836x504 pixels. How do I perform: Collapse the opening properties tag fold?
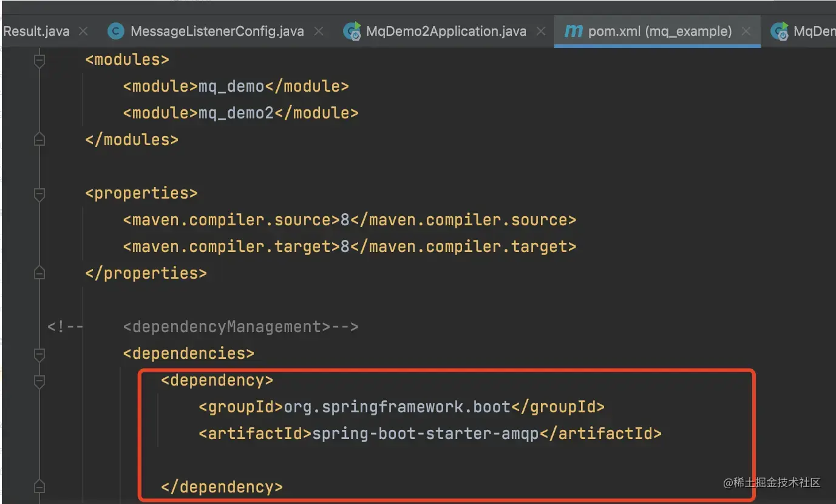tap(39, 194)
